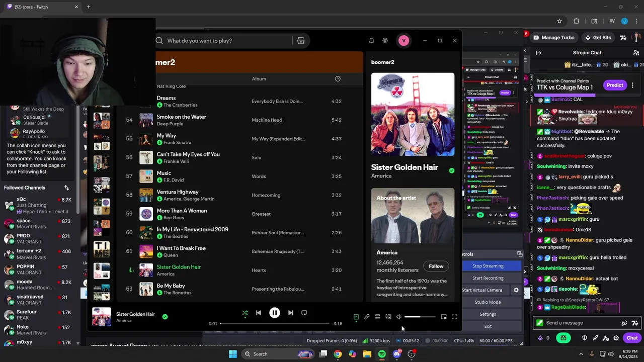The height and width of the screenshot is (362, 644).
Task: Open the channel points balance icon
Action: tap(541, 338)
